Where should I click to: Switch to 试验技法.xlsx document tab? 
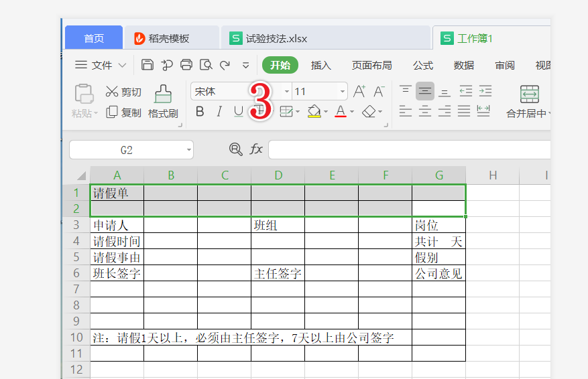tap(325, 37)
